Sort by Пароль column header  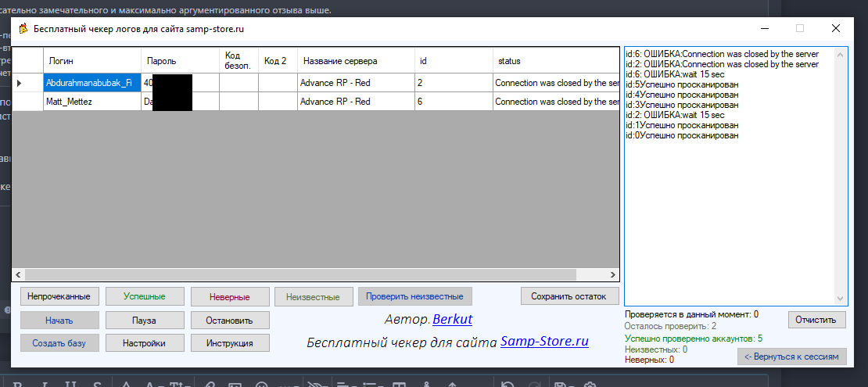point(180,61)
